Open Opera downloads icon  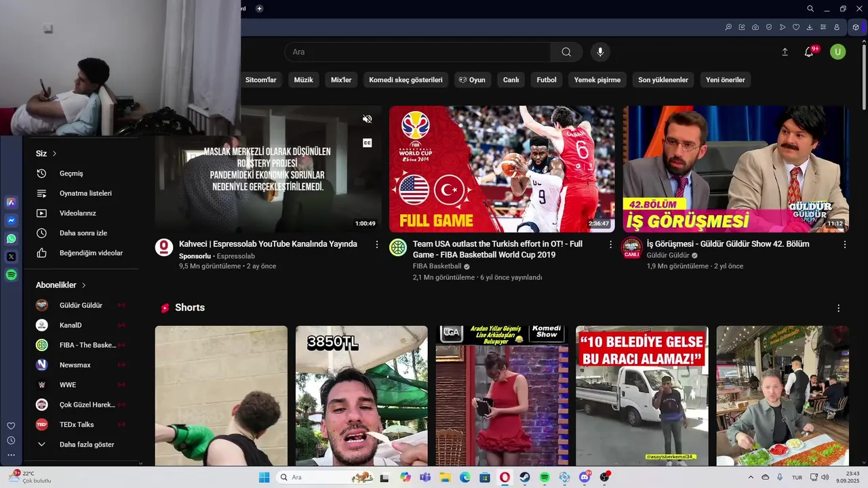pyautogui.click(x=810, y=27)
